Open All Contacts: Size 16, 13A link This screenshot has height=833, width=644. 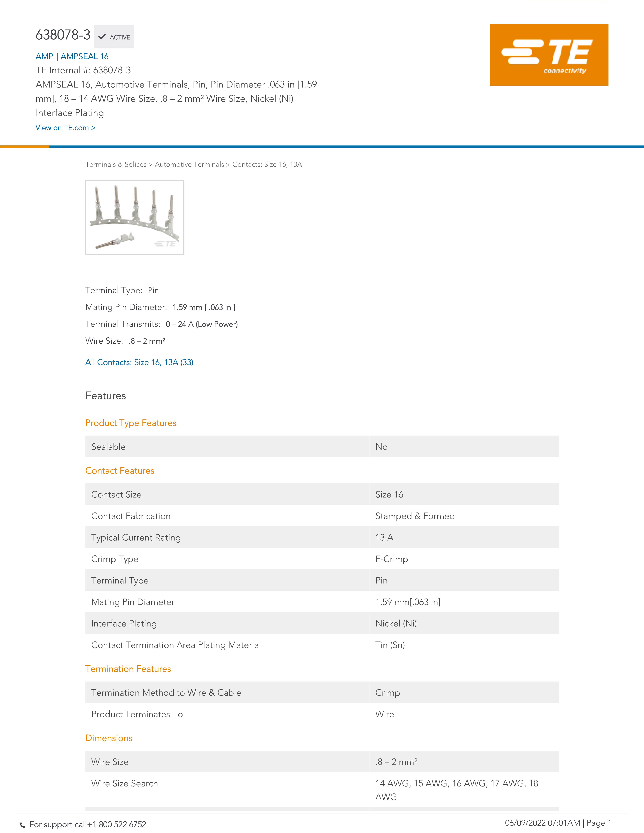click(x=139, y=362)
